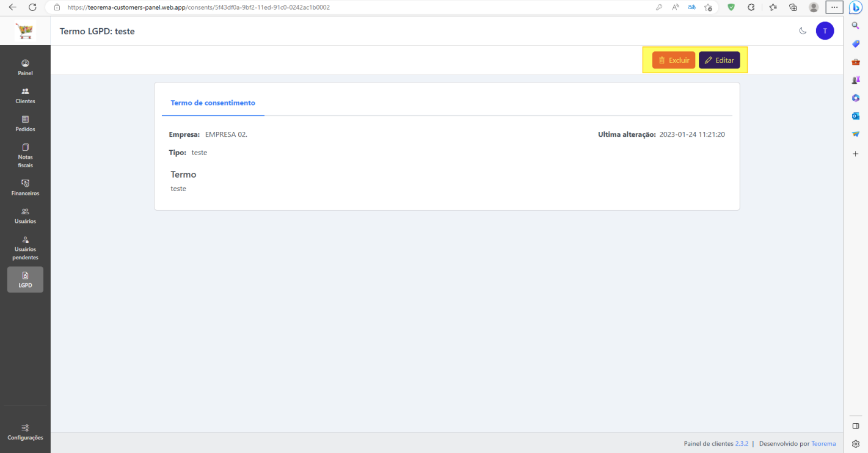Open browser extensions puzzle icon
Image resolution: width=868 pixels, height=453 pixels.
tap(751, 7)
